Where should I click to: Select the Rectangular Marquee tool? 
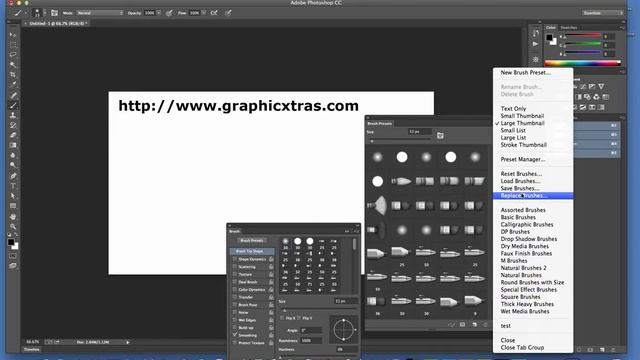pos(13,45)
